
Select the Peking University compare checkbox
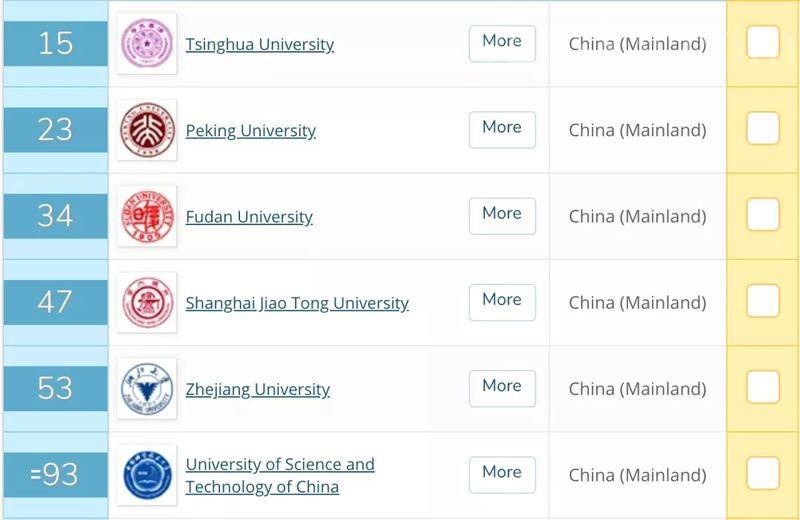(763, 129)
